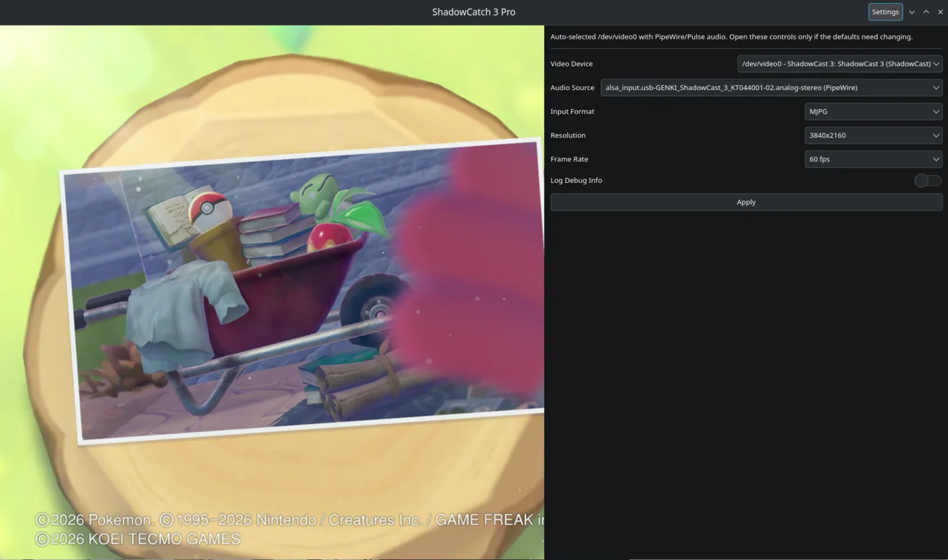Expand the Input Format MJPG dropdown
Viewport: 948px width, 560px height.
click(874, 112)
